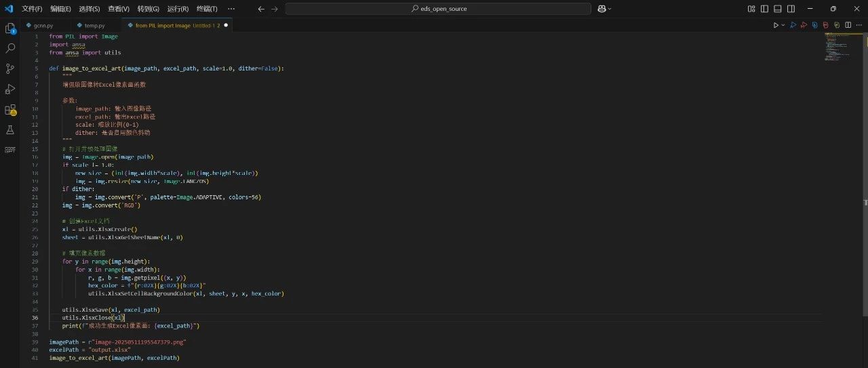Click 'xl = utils.XlsxCreate()' on line 25
The width and height of the screenshot is (868, 368).
pyautogui.click(x=100, y=229)
